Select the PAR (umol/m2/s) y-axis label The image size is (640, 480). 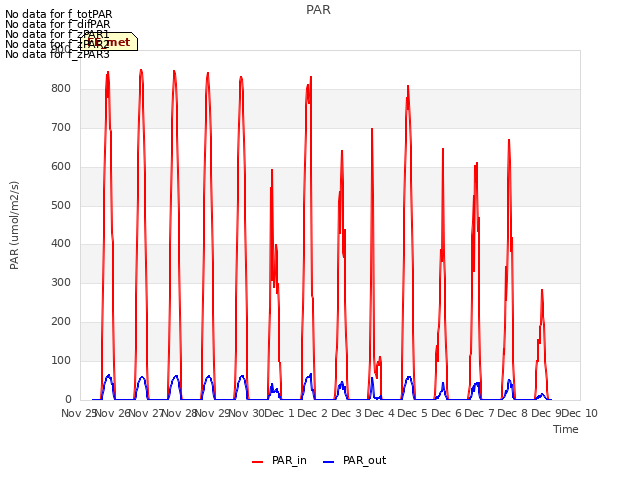pyautogui.click(x=14, y=225)
